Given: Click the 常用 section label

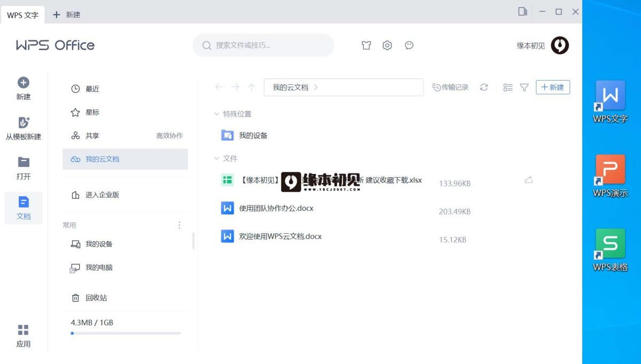Looking at the screenshot, I should point(69,225).
